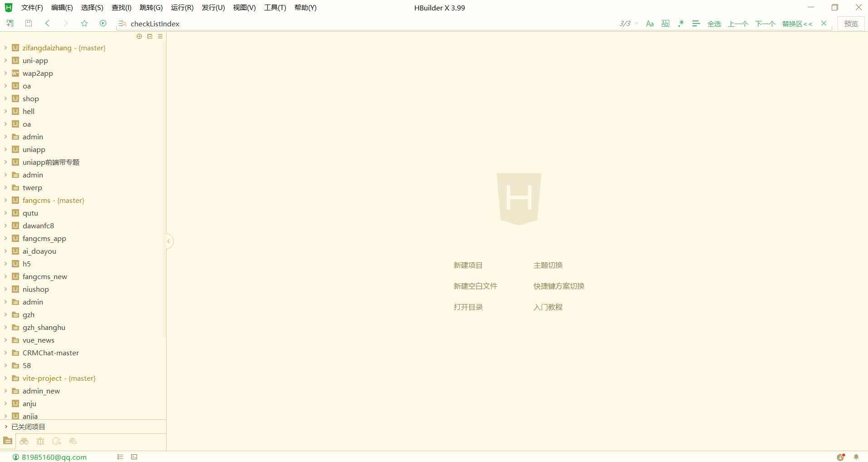Click 全选 select all matches
868x462 pixels.
tap(714, 24)
